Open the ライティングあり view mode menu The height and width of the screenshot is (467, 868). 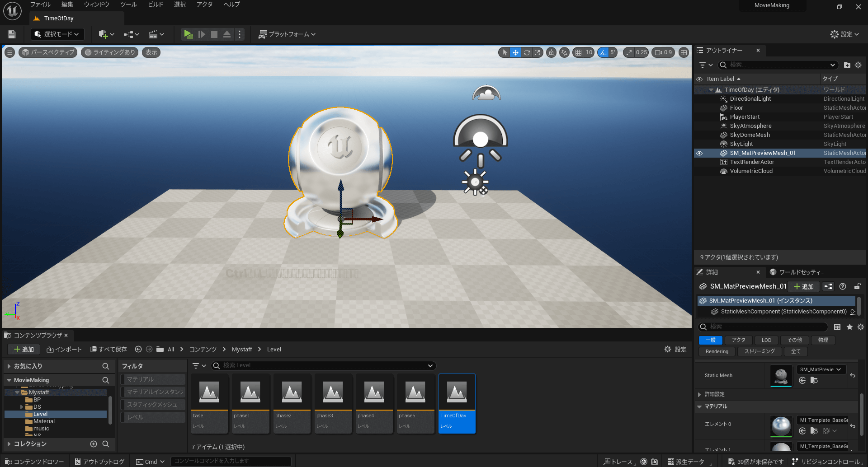tap(110, 52)
